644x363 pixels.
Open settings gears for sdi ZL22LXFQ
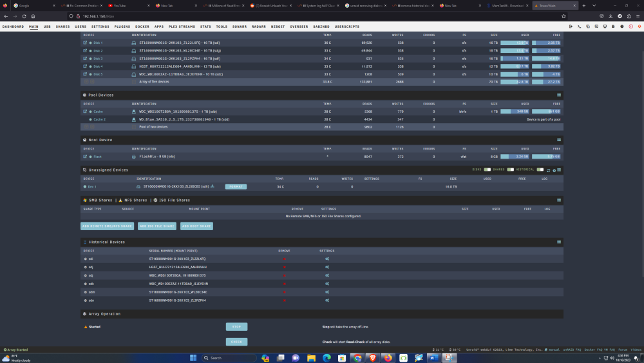click(x=327, y=259)
